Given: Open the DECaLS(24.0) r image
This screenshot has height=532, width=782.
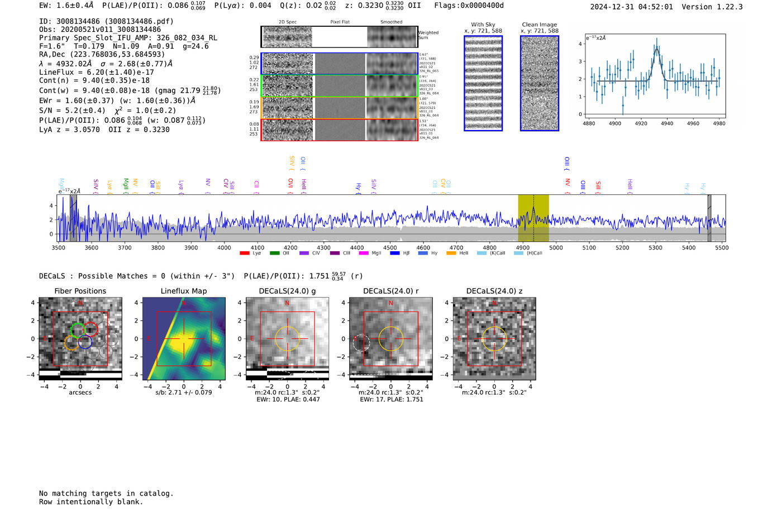Looking at the screenshot, I should click(390, 339).
